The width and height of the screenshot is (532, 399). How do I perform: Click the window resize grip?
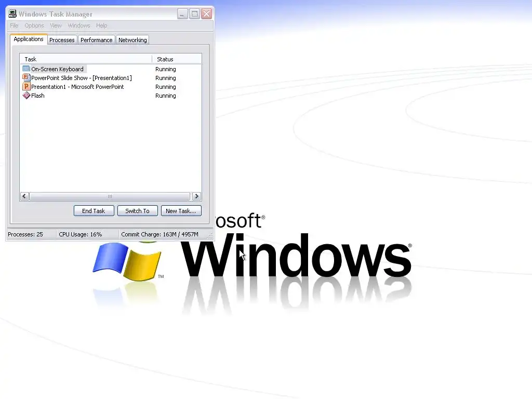point(210,236)
